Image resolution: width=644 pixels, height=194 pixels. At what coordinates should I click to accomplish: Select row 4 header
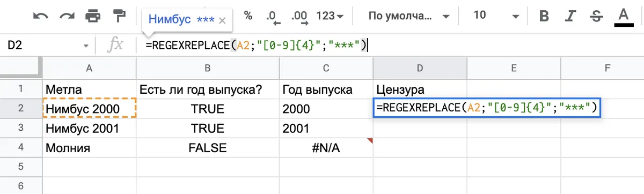click(21, 147)
